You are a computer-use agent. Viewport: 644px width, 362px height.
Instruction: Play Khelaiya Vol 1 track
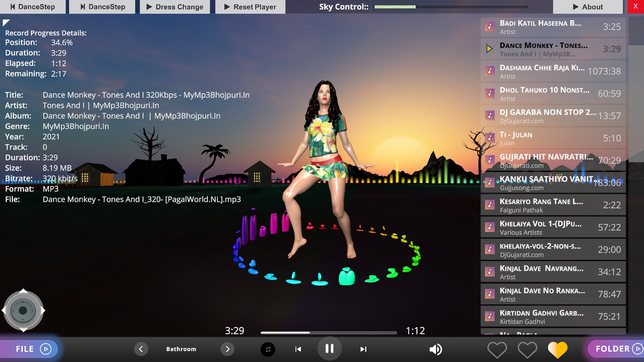click(x=553, y=227)
